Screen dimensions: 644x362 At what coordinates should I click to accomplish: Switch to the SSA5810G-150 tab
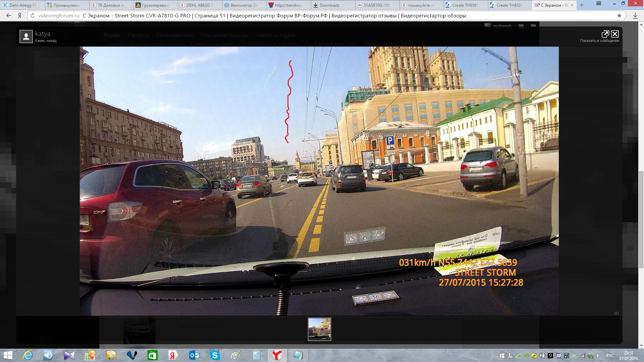(376, 5)
